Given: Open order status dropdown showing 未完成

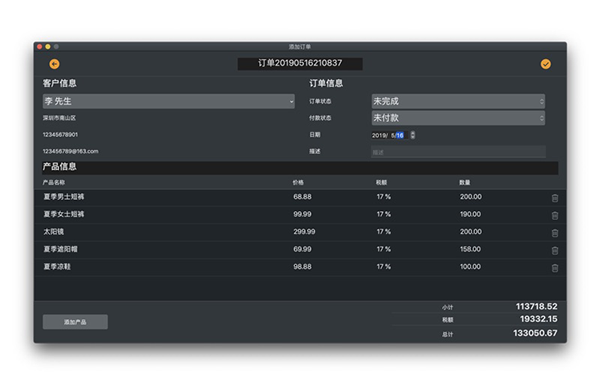Looking at the screenshot, I should click(458, 101).
